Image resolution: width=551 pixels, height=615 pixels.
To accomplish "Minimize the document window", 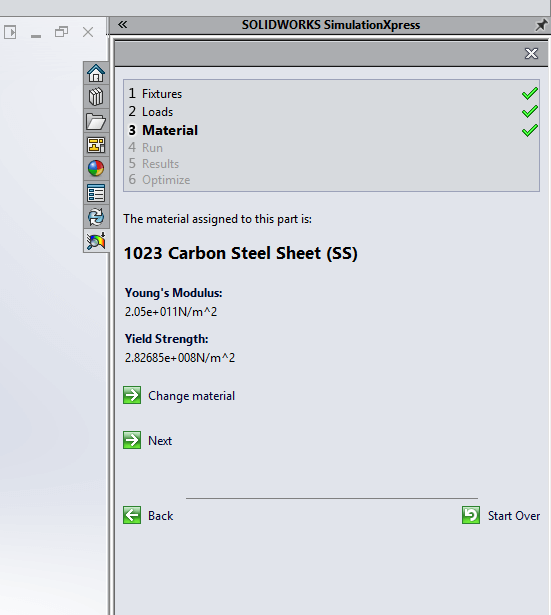I will [36, 36].
